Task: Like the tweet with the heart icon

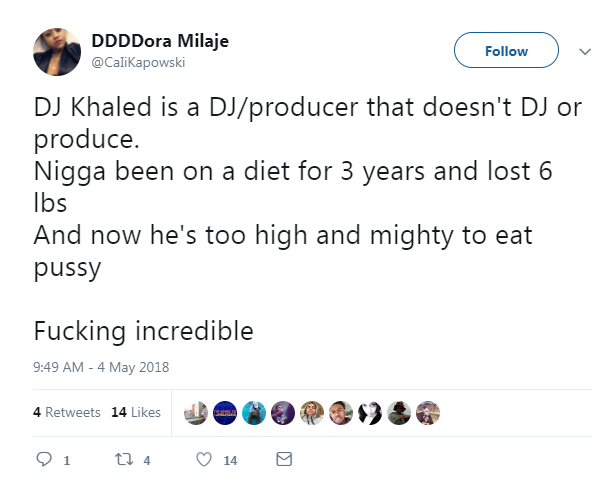Action: [204, 460]
